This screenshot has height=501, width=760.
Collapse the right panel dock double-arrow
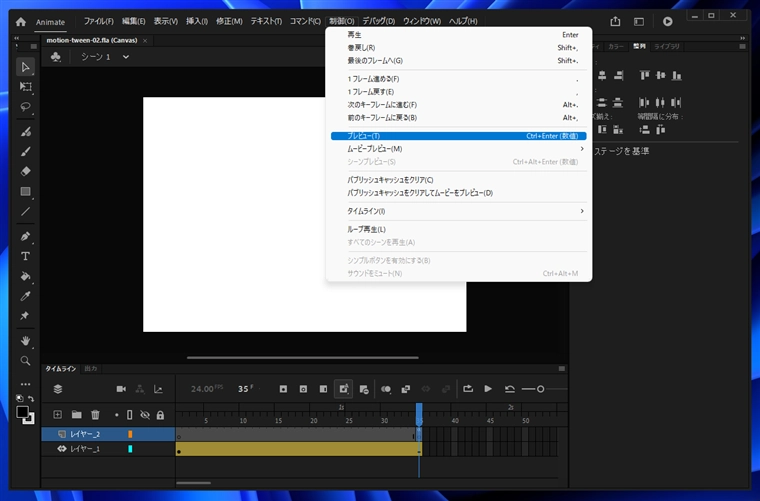(743, 38)
